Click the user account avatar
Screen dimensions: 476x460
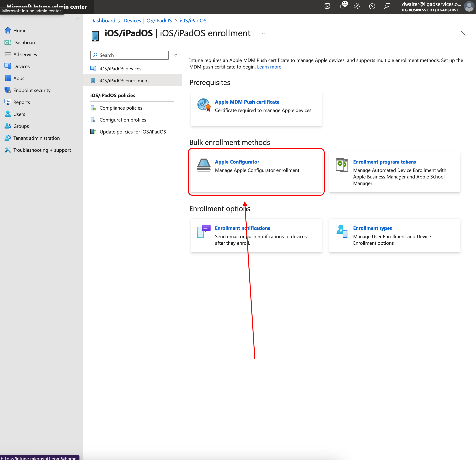469,7
